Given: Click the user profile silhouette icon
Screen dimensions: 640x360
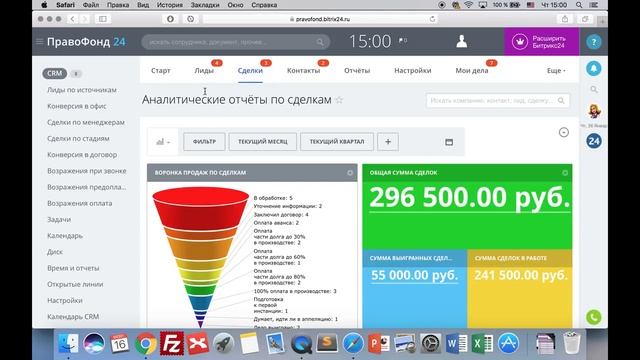Looking at the screenshot, I should (x=462, y=41).
